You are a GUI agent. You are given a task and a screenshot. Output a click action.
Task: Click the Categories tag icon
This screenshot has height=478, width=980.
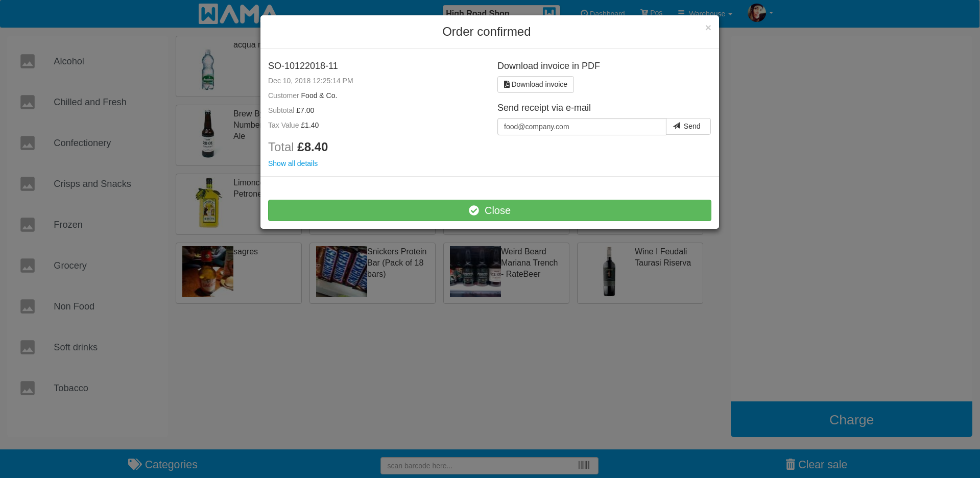[x=135, y=464]
